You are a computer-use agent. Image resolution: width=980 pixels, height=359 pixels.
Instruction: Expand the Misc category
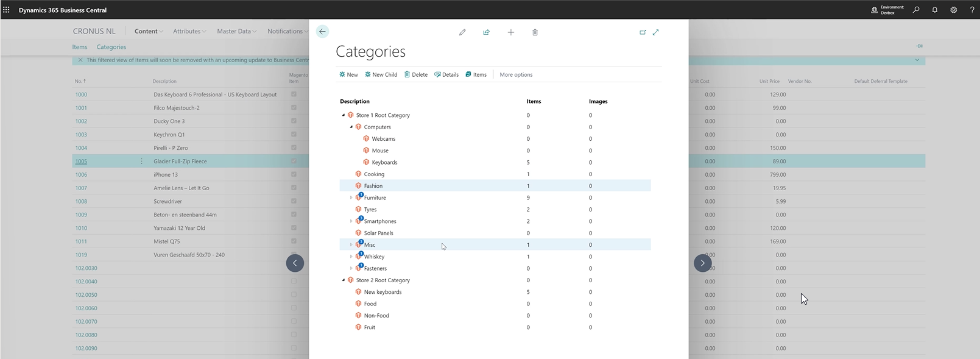coord(351,245)
